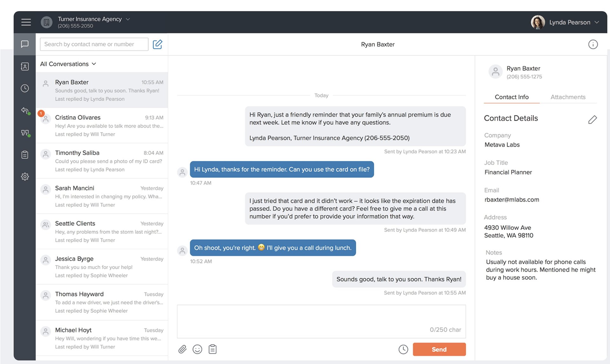Open the reviews sidebar icon
This screenshot has width=610, height=364.
point(25,133)
